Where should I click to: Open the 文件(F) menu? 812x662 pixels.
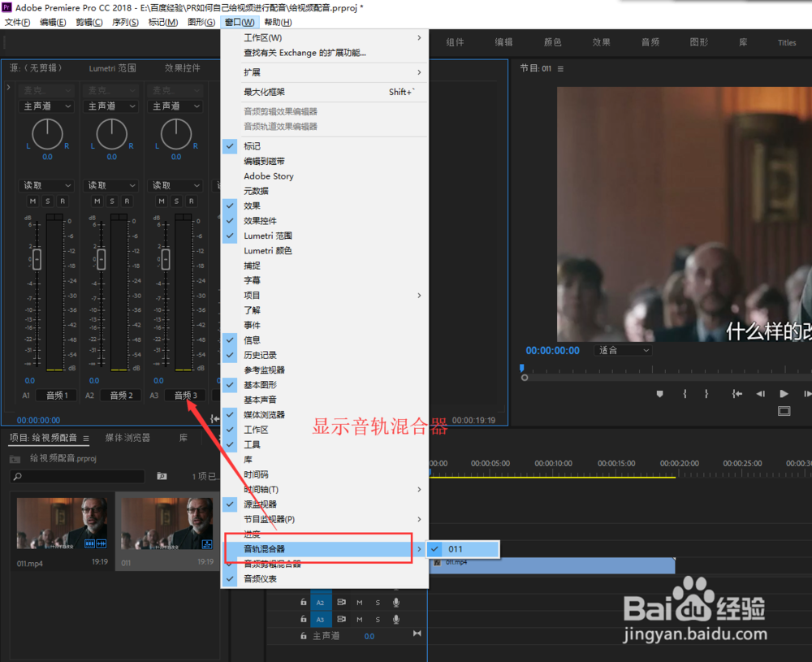coord(17,22)
